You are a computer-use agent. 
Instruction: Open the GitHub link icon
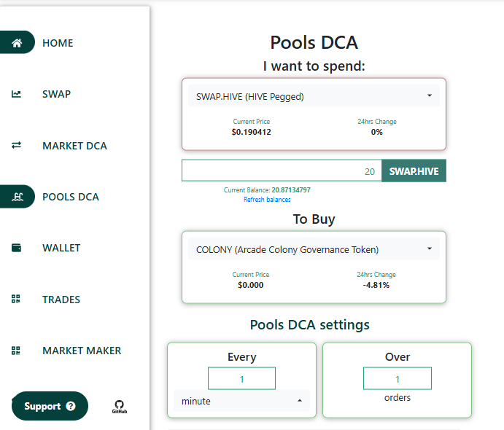119,407
